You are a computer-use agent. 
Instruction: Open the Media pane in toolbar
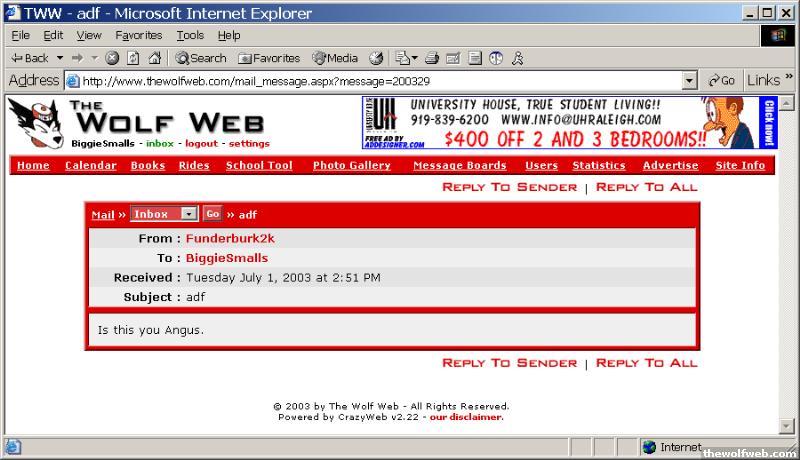(335, 58)
